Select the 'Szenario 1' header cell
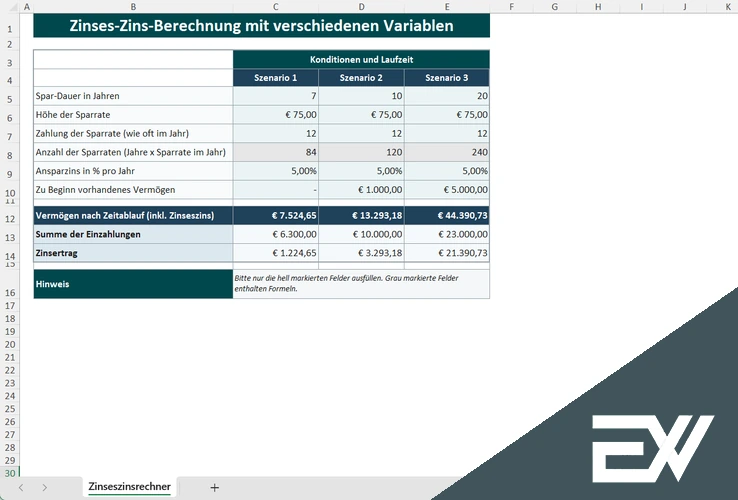738x500 pixels. pyautogui.click(x=276, y=78)
